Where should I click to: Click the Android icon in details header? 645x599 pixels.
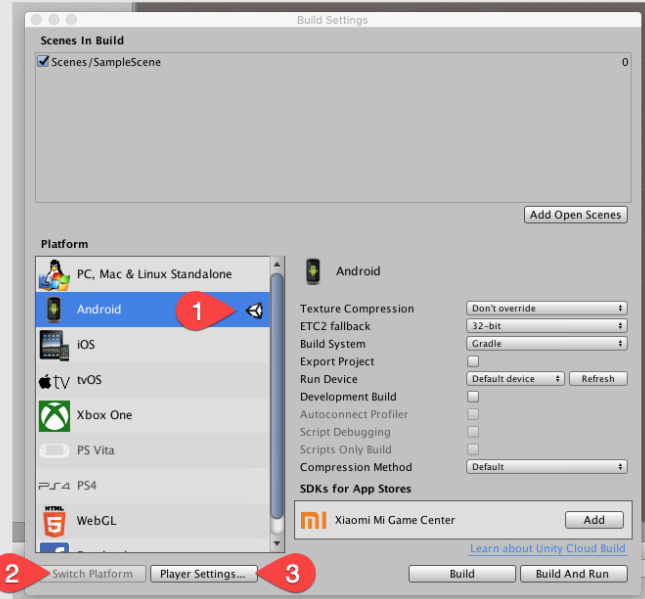pos(313,271)
